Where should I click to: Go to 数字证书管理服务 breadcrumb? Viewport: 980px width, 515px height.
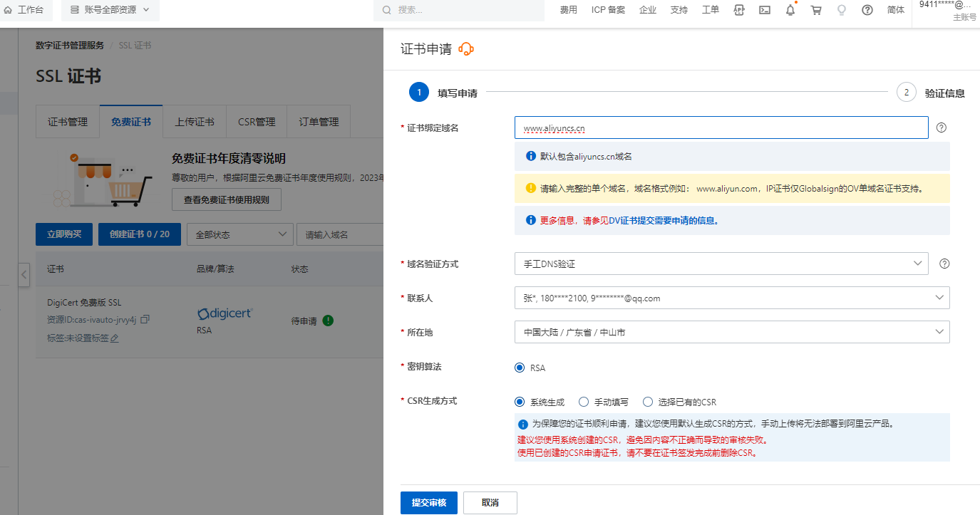point(70,46)
